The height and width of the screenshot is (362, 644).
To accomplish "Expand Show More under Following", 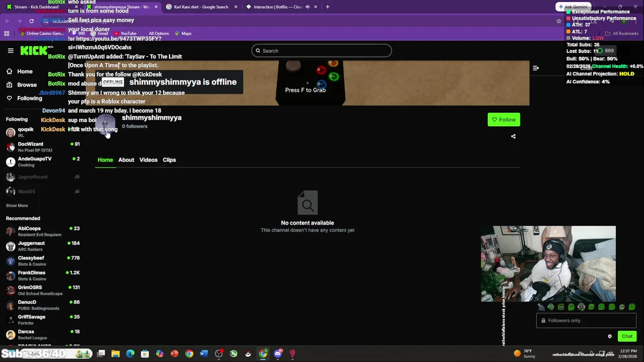I will click(17, 206).
